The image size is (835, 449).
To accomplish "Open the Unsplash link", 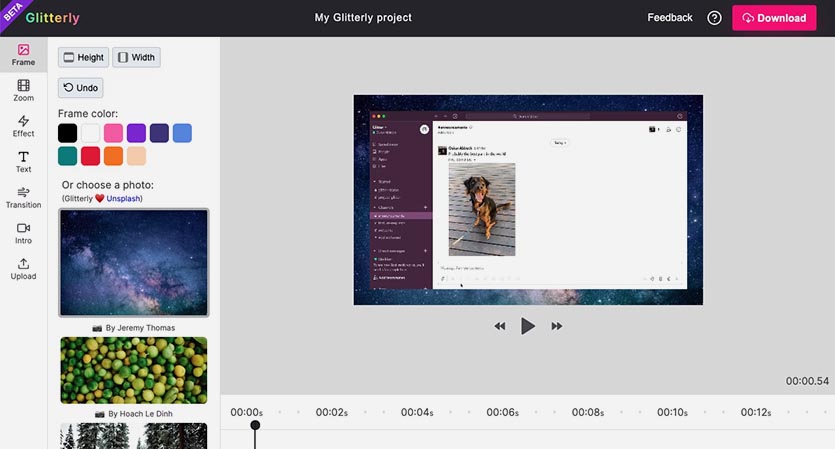I will pyautogui.click(x=125, y=199).
